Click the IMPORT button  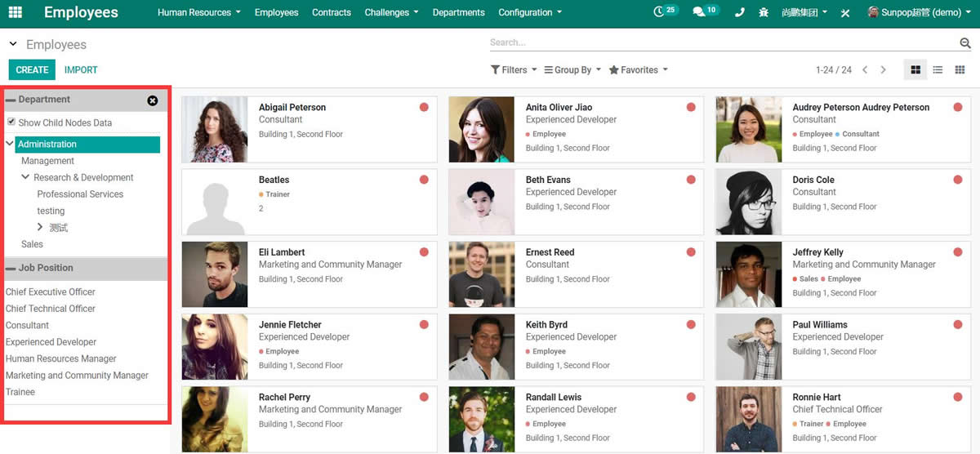click(x=81, y=70)
